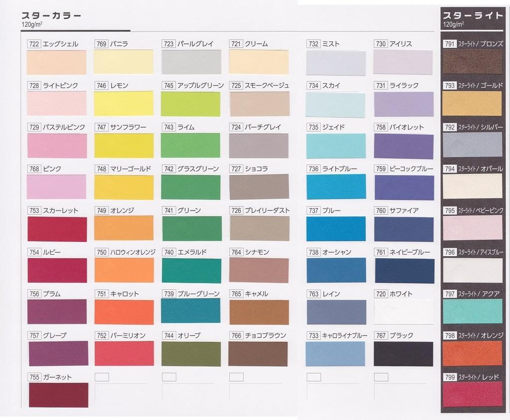Choose the 793 スターライト ゴールド swatch
The width and height of the screenshot is (510, 420).
[472, 104]
